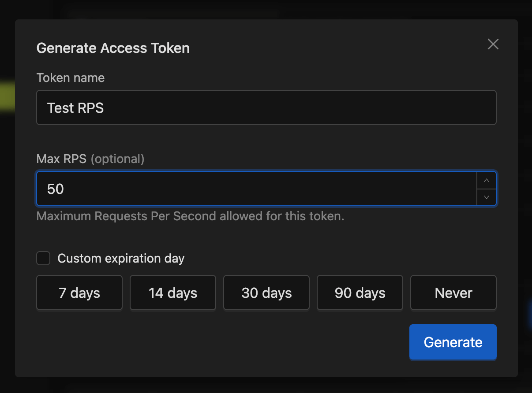Click the Generate Access Token dialog title
The width and height of the screenshot is (532, 393).
point(113,48)
